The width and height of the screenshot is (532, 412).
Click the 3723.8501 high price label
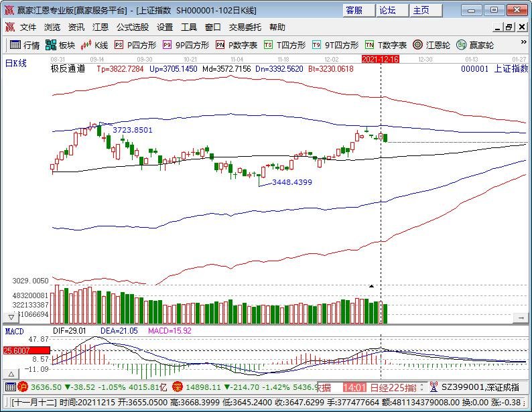pos(132,130)
